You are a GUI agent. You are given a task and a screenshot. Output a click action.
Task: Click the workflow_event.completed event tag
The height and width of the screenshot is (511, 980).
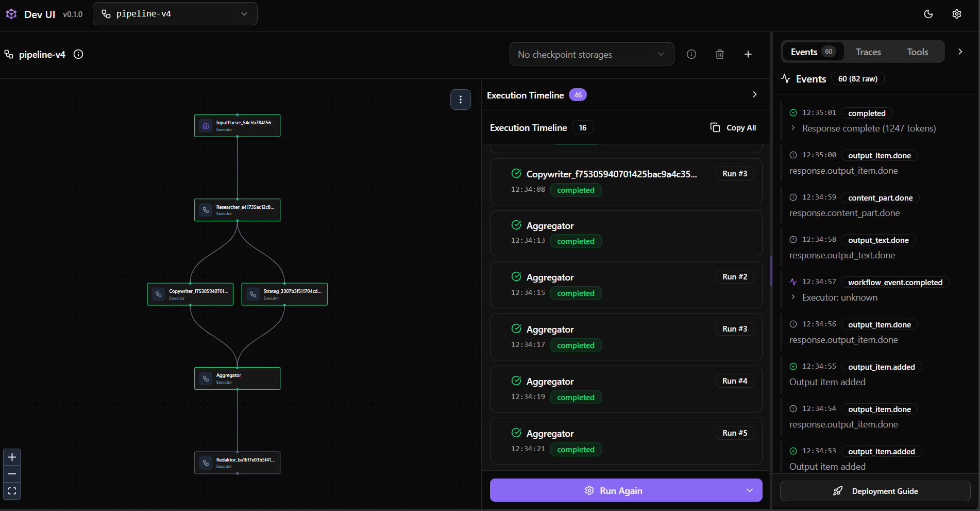pyautogui.click(x=895, y=282)
